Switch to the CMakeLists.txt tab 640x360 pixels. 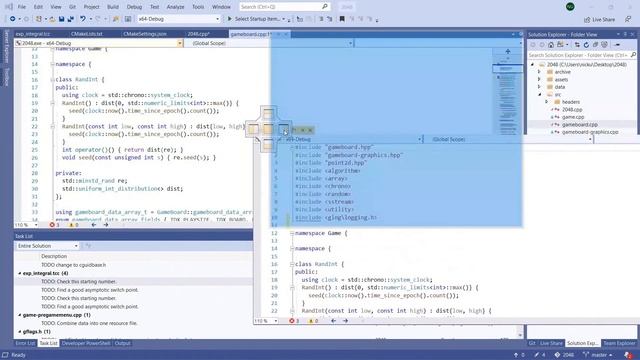87,34
